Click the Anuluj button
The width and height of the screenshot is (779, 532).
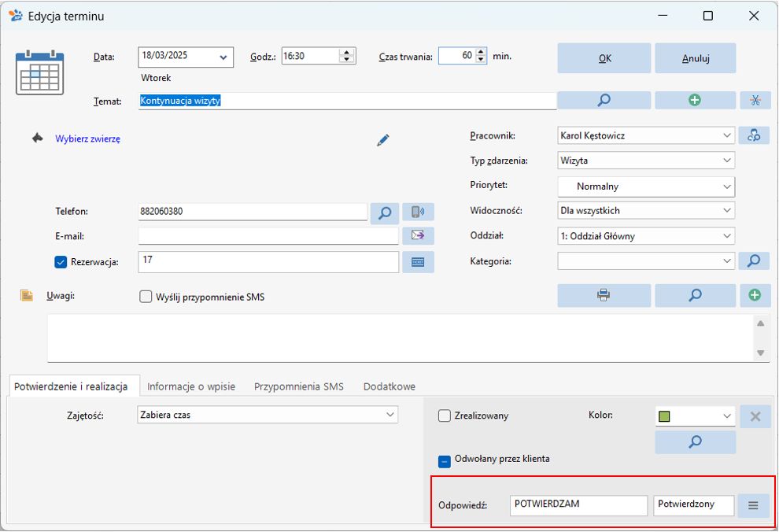coord(695,58)
